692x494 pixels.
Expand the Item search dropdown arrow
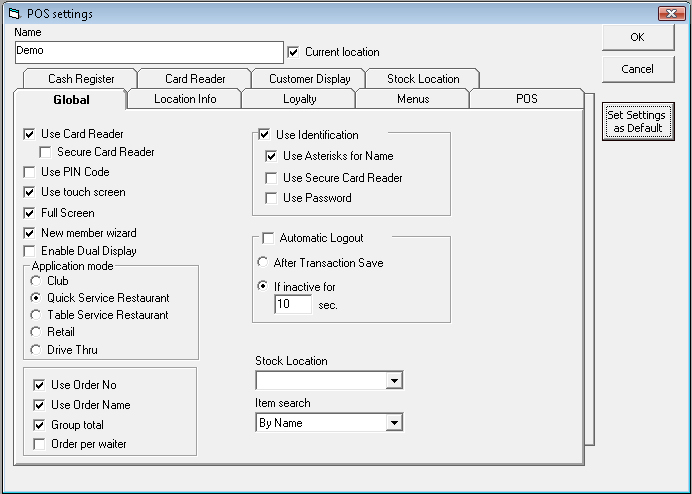[394, 423]
